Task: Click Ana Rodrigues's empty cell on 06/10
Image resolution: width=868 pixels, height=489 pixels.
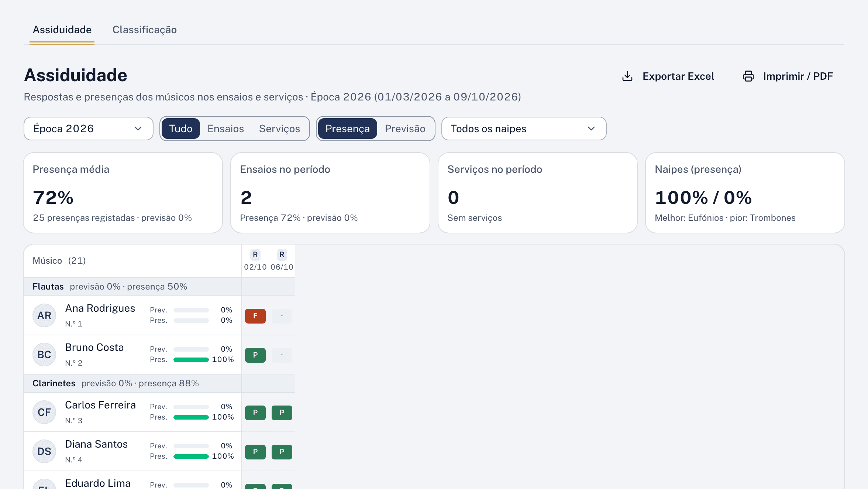Action: (282, 316)
